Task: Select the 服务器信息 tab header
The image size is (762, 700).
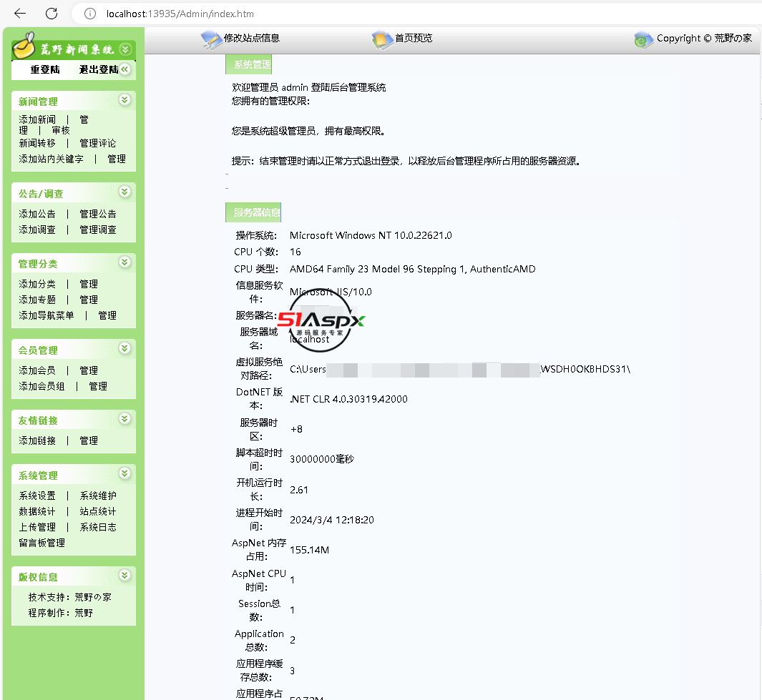Action: click(254, 212)
